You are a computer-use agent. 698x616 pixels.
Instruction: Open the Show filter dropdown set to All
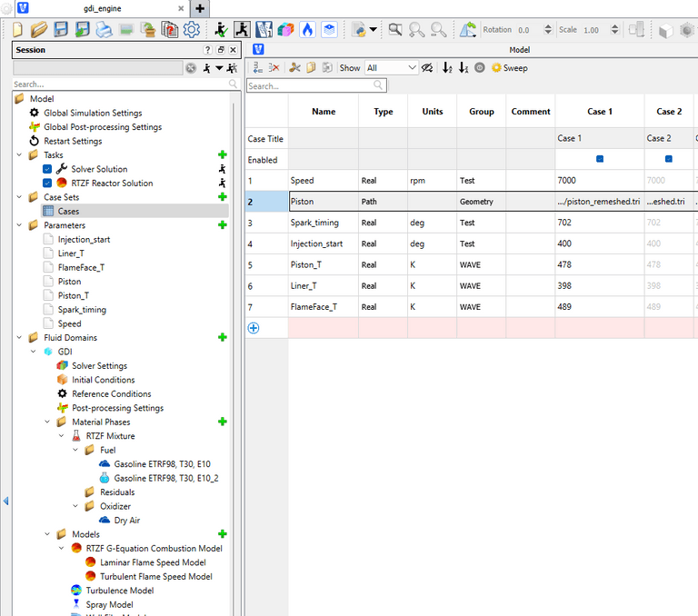391,68
